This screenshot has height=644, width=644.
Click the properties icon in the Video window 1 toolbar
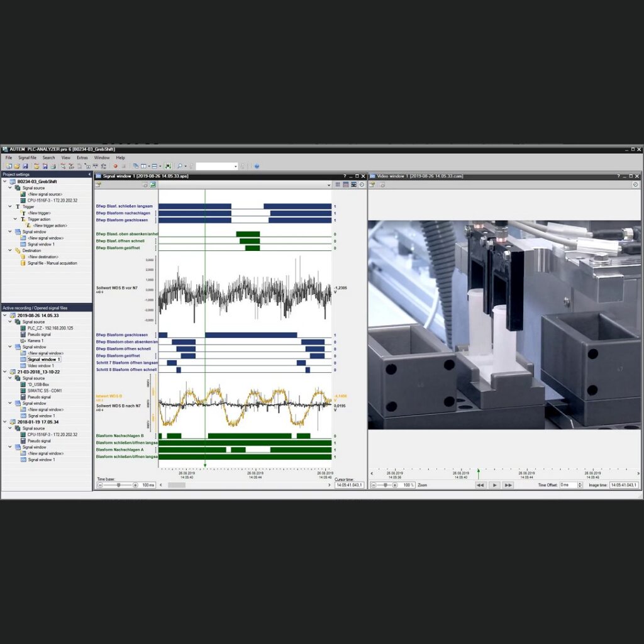click(372, 185)
